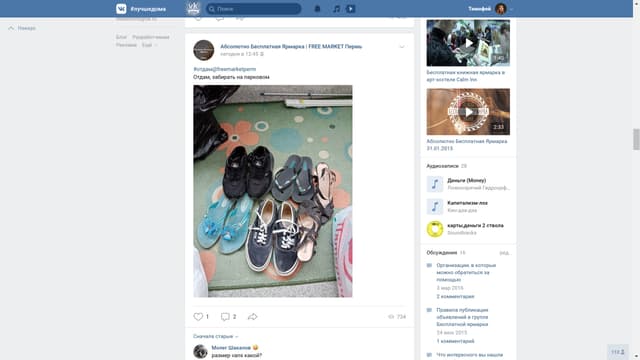640x360 pixels.
Task: Open the FREE MARKET Пермь group name link
Action: (291, 47)
